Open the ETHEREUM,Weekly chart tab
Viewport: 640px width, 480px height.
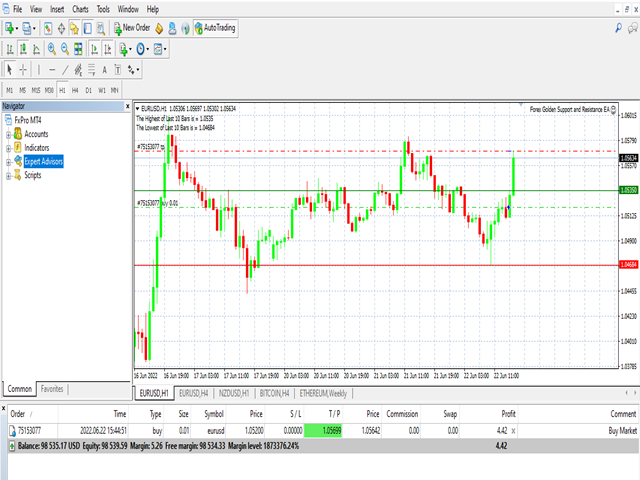323,393
